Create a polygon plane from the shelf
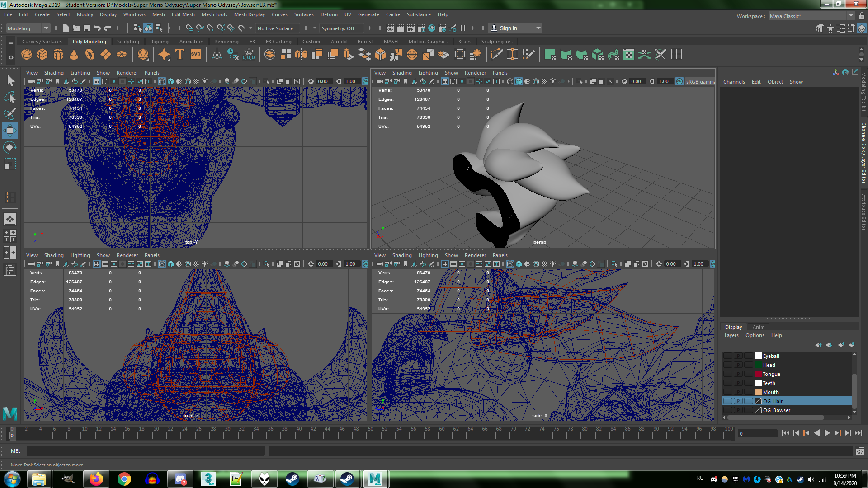The height and width of the screenshot is (488, 868). (x=106, y=55)
